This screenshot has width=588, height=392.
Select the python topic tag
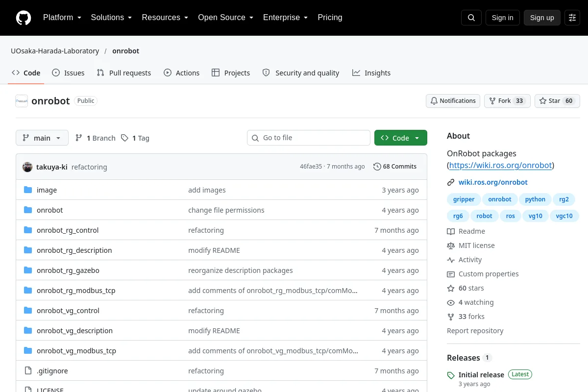535,199
